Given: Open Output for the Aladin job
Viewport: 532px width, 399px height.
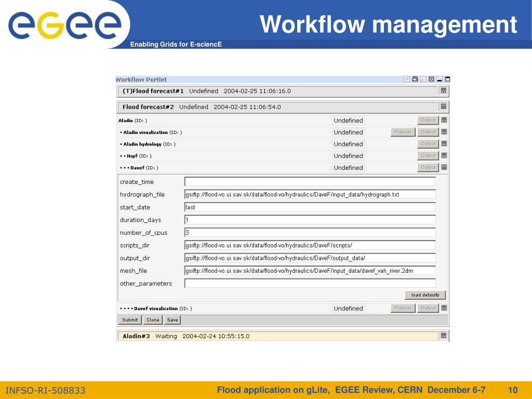Looking at the screenshot, I should coord(428,120).
